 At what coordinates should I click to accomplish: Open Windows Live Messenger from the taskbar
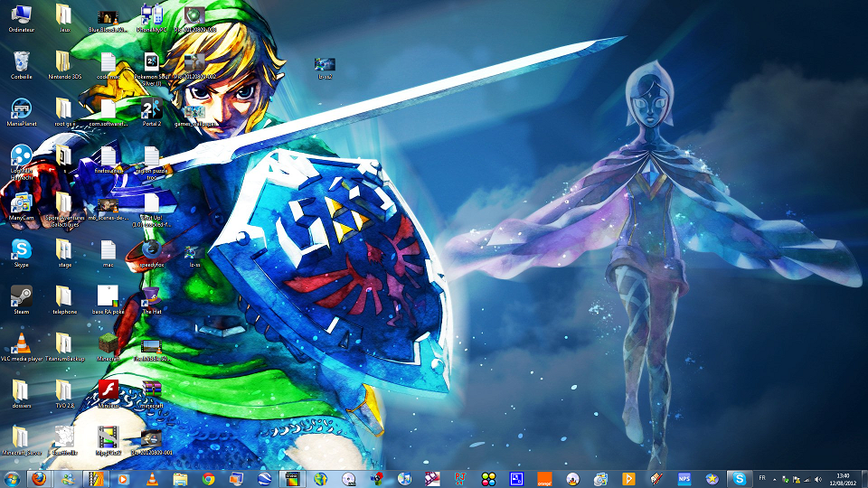pos(68,479)
